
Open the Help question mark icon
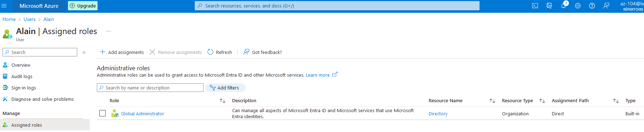pos(592,6)
